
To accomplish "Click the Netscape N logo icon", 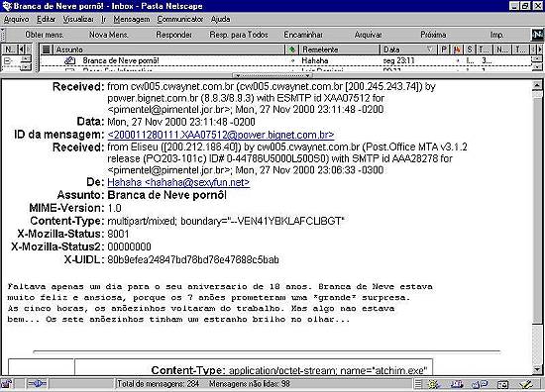I will point(537,34).
